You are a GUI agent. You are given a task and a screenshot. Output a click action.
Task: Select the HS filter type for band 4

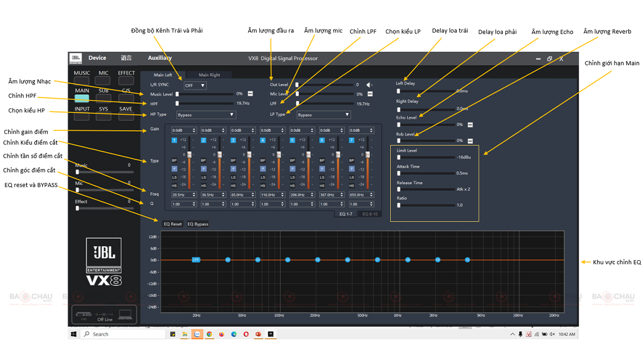coord(263,185)
